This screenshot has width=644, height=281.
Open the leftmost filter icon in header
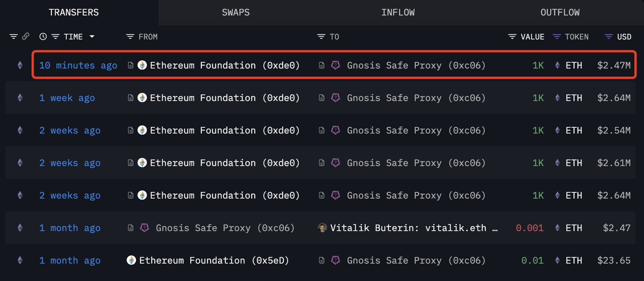(14, 36)
